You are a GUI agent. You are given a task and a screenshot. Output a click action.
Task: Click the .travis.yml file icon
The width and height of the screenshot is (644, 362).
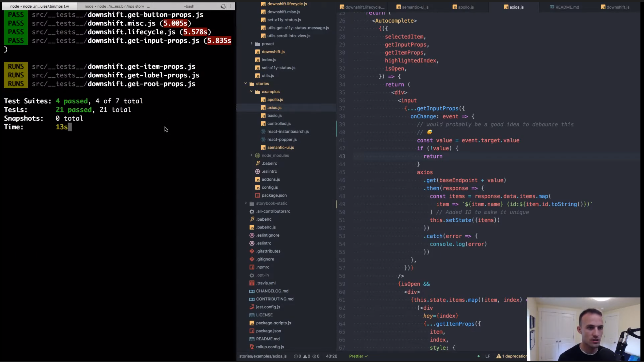click(252, 283)
